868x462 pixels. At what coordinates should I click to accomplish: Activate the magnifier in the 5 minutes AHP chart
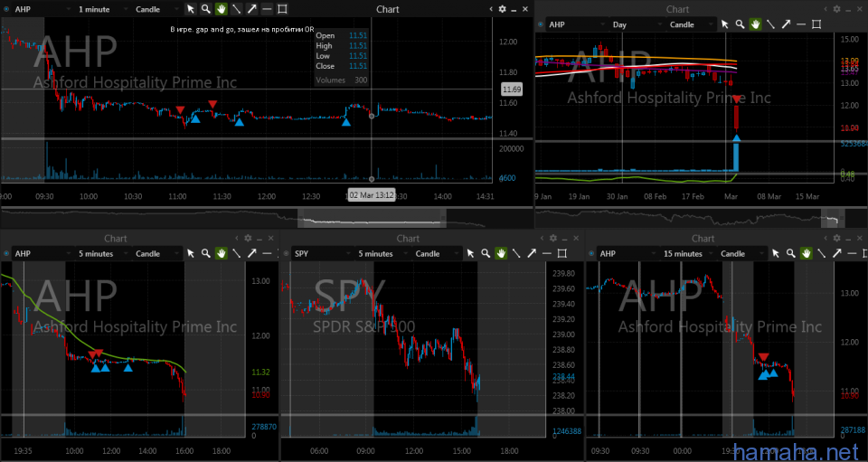coord(205,253)
